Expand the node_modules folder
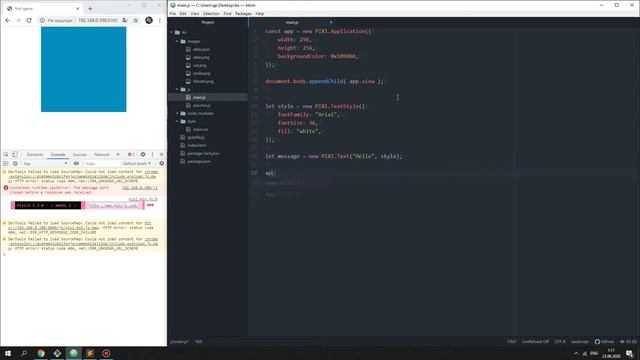The height and width of the screenshot is (360, 640). pyautogui.click(x=178, y=113)
